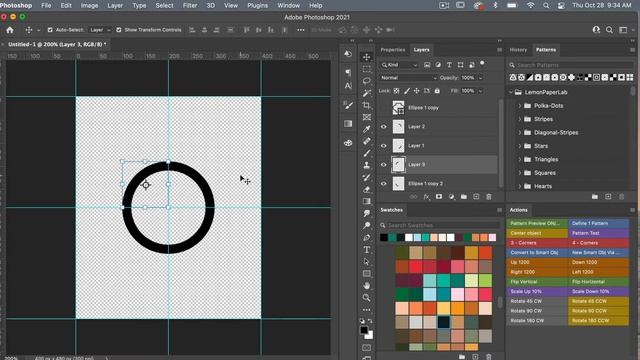Toggle Show Transform Controls checkbox
The image size is (640, 360).
pos(119,30)
